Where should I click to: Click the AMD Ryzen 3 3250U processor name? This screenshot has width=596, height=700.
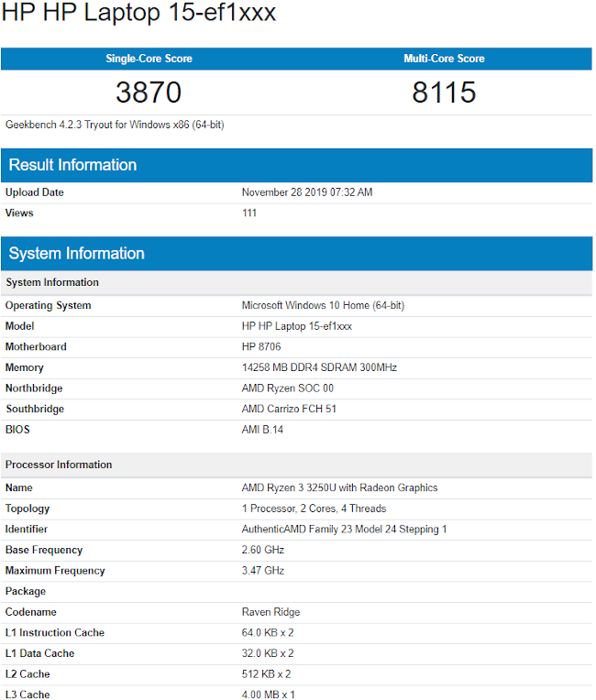click(x=339, y=488)
